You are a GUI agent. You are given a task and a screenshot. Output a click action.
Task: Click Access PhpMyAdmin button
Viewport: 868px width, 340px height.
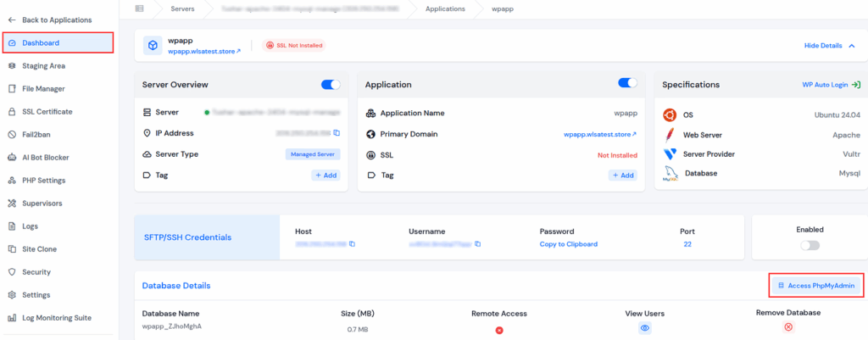[x=817, y=286]
